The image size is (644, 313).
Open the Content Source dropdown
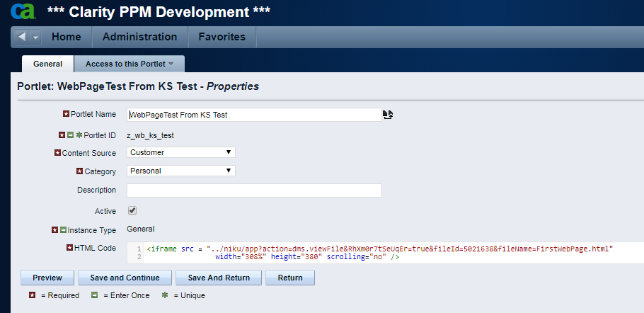click(180, 152)
